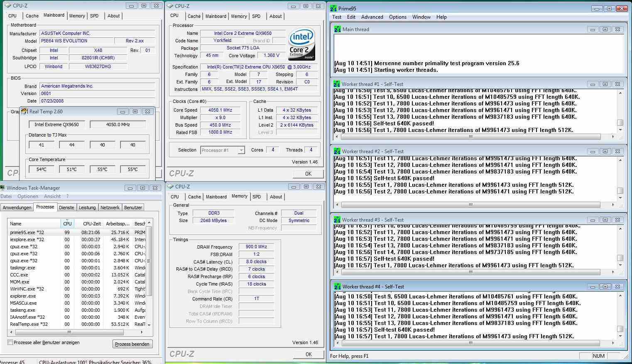
Task: Click the Worker thread #4 window icon
Action: click(x=337, y=286)
